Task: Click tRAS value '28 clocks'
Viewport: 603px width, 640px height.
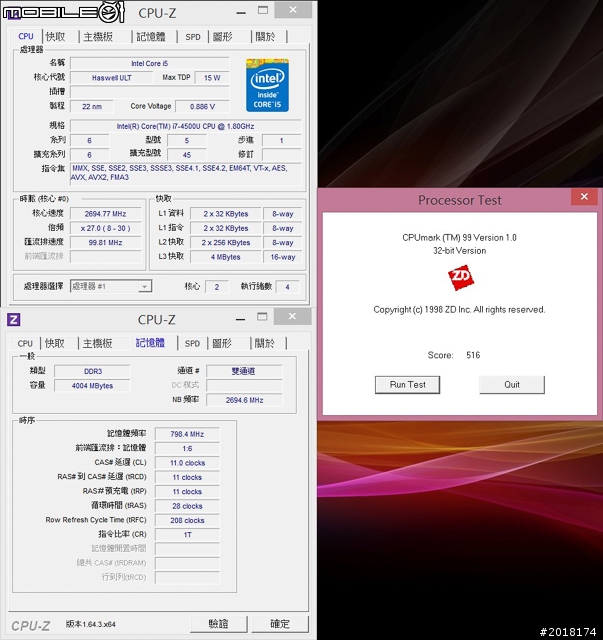Action: click(187, 506)
